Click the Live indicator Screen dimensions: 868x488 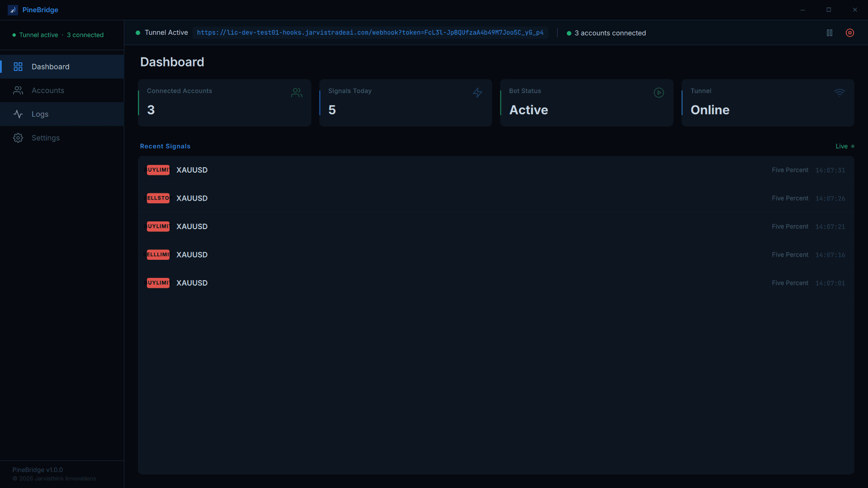click(844, 146)
